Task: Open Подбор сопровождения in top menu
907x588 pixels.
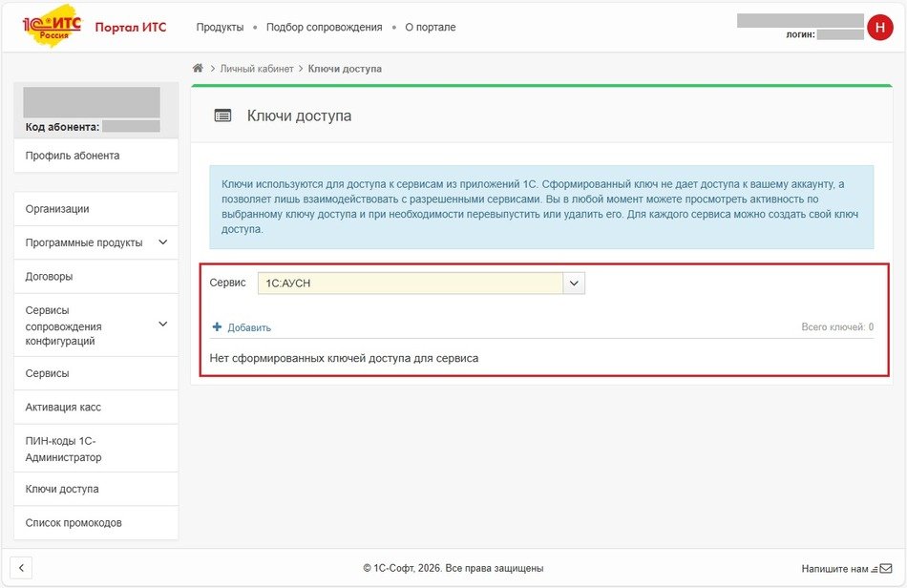Action: click(x=324, y=28)
